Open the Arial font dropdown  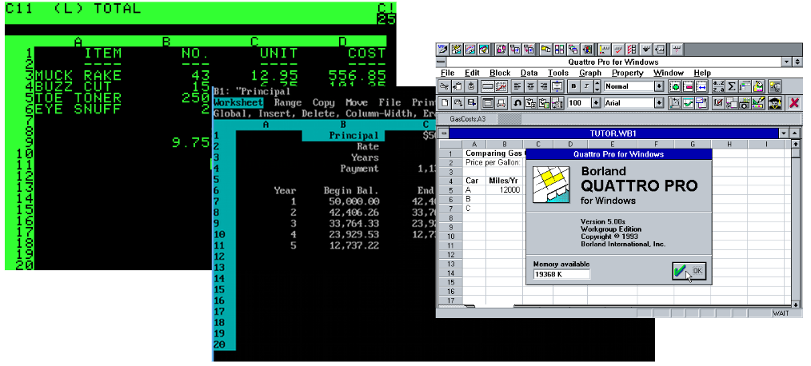click(658, 102)
